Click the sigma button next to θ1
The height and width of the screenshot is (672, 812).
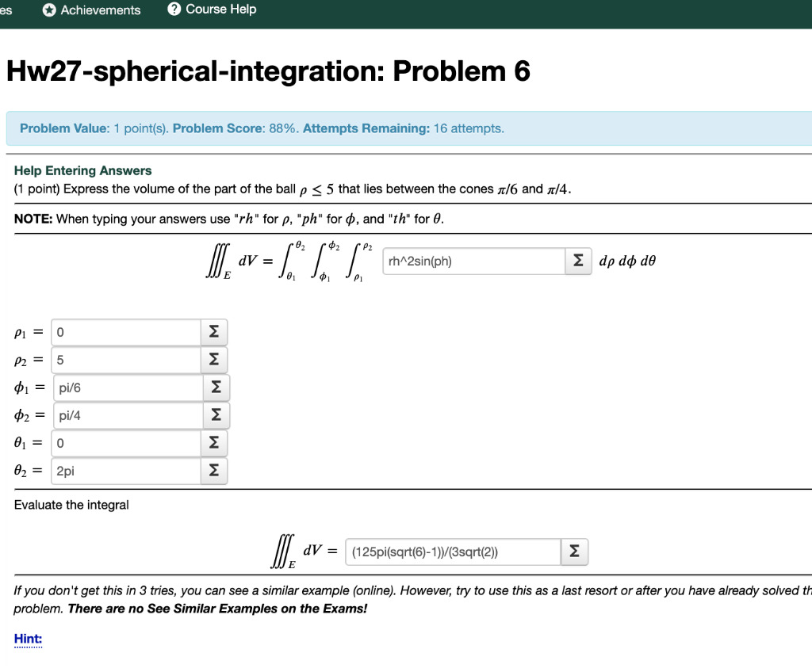214,443
